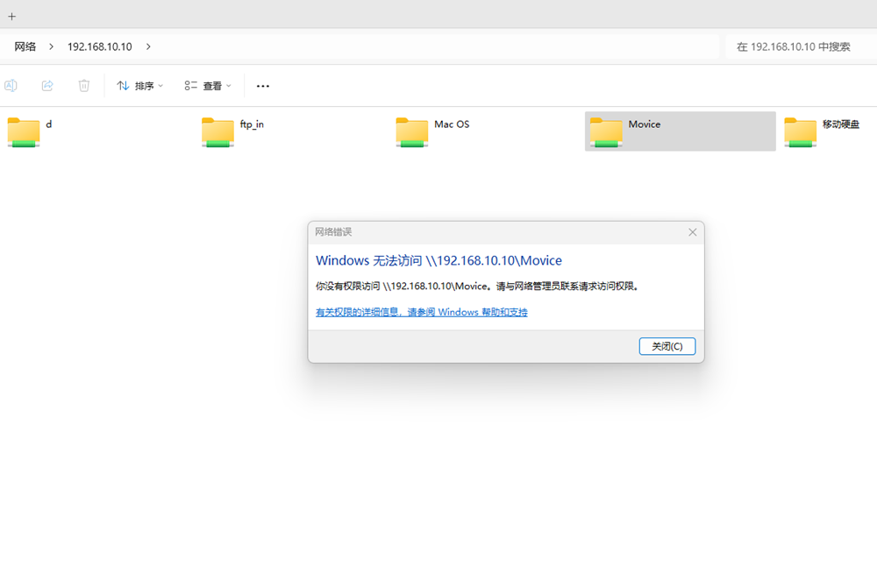Click the rename icon in toolbar
This screenshot has width=877, height=588.
(x=11, y=86)
